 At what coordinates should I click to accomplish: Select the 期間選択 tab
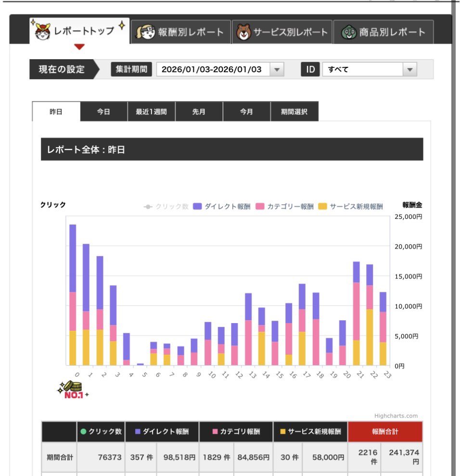click(x=294, y=112)
